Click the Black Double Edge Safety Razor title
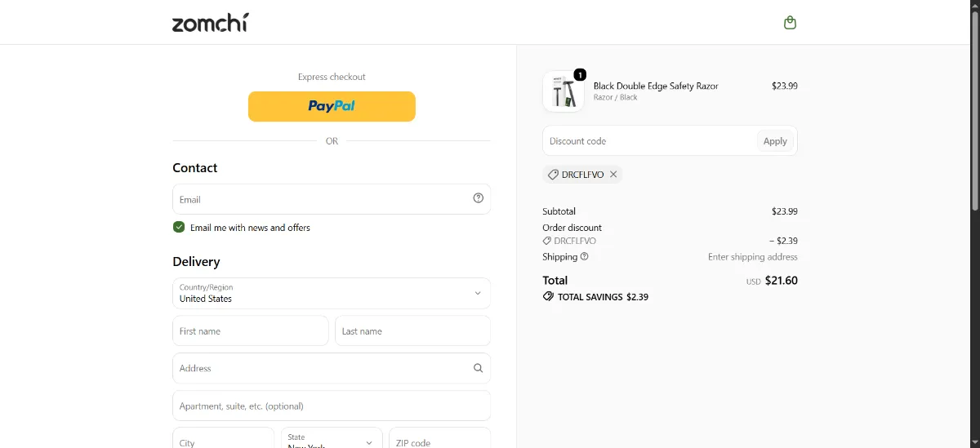The height and width of the screenshot is (448, 980). tap(656, 86)
